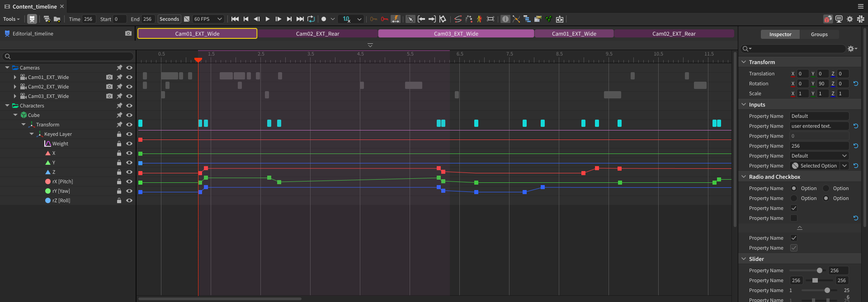Click the Content_timeline tab
The height and width of the screenshot is (302, 868).
pos(34,6)
